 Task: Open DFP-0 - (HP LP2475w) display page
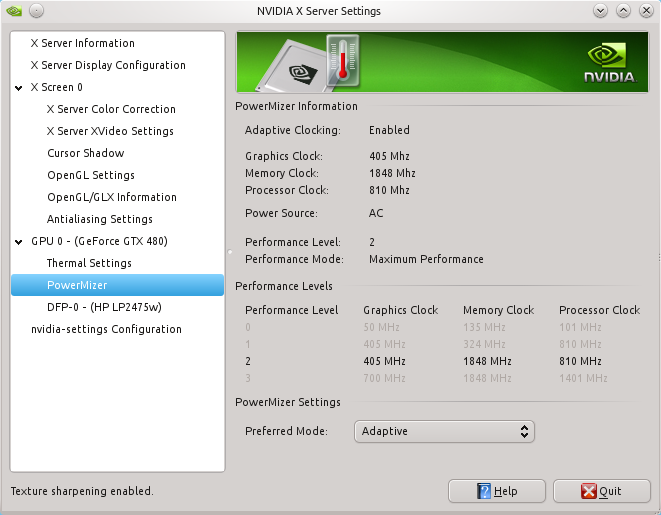pyautogui.click(x=104, y=307)
